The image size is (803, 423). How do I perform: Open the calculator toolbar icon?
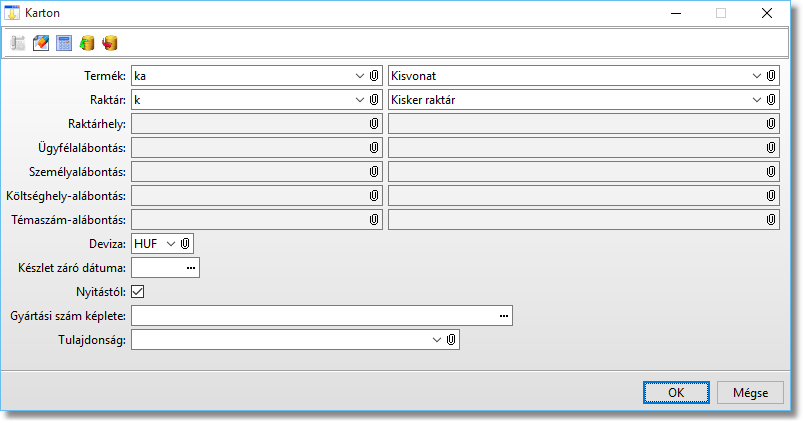[64, 43]
